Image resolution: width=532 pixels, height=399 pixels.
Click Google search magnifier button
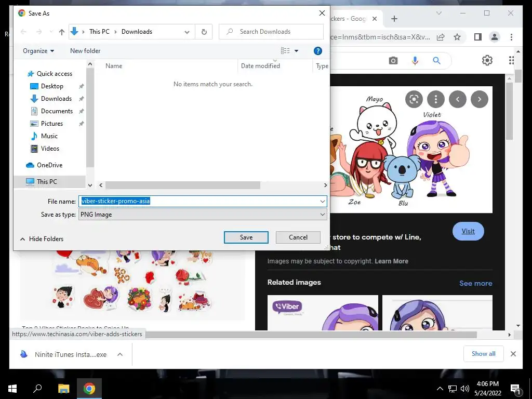(436, 61)
